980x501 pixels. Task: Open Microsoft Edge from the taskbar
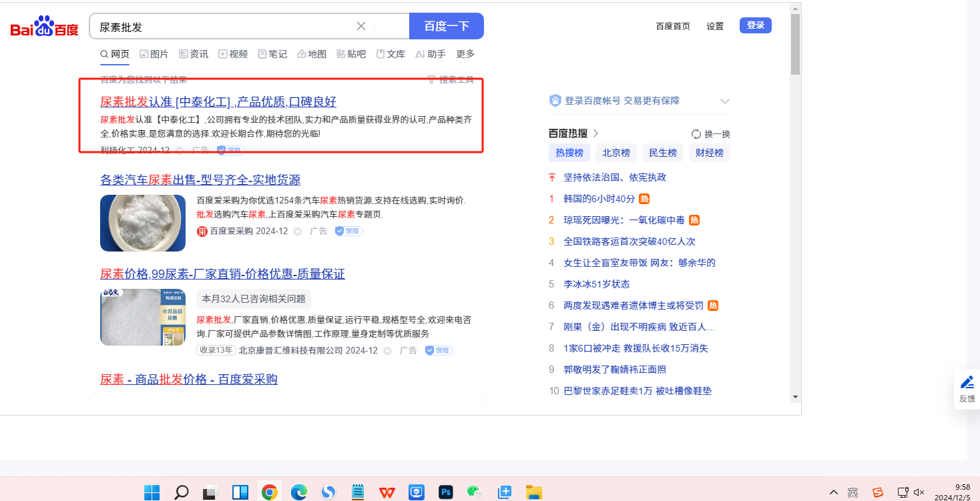click(x=298, y=492)
